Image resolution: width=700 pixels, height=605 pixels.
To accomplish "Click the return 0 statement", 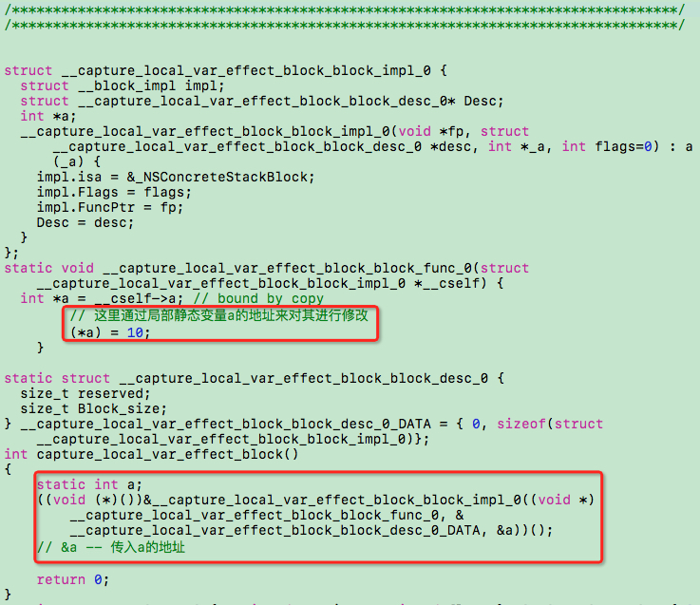I will [x=73, y=579].
